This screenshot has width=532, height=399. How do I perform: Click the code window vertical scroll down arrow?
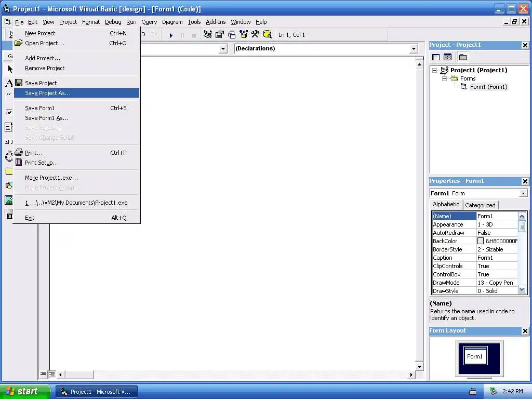point(419,366)
